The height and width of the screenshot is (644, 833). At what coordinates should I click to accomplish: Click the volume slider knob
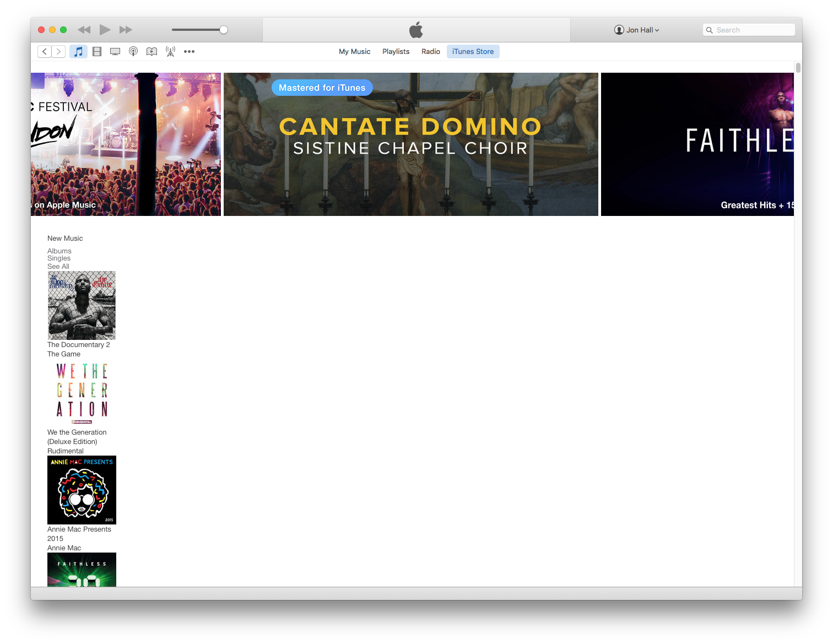pos(224,30)
